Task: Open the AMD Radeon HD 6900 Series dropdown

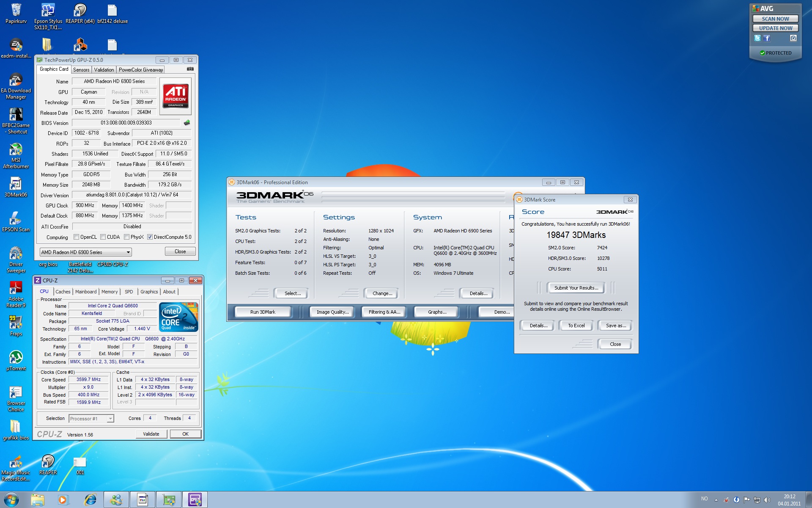Action: pyautogui.click(x=85, y=252)
